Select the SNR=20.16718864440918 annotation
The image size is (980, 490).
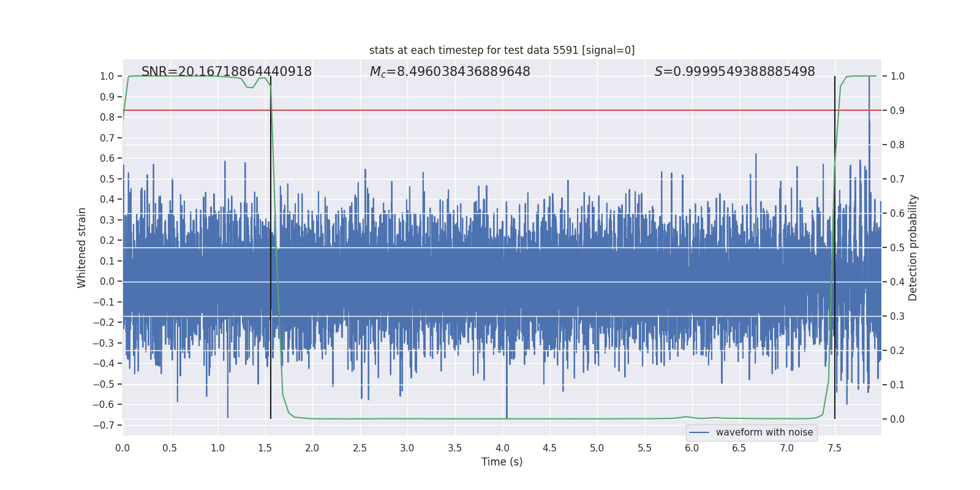tap(227, 72)
